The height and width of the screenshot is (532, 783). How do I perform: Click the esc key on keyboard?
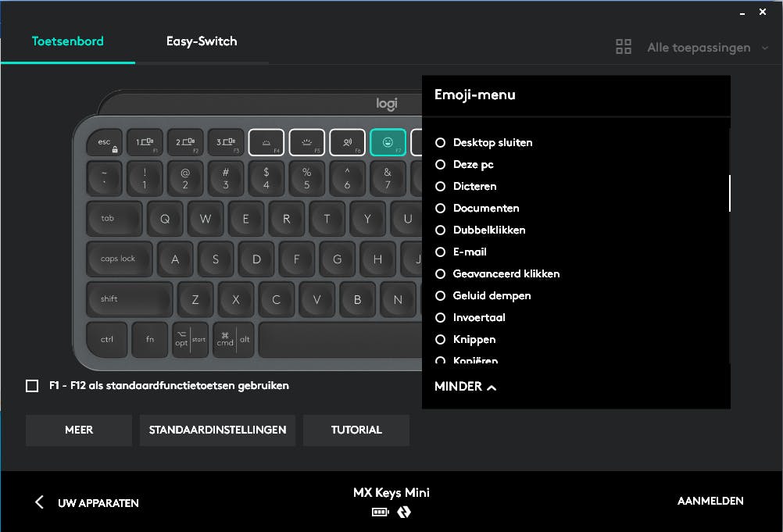[x=105, y=142]
